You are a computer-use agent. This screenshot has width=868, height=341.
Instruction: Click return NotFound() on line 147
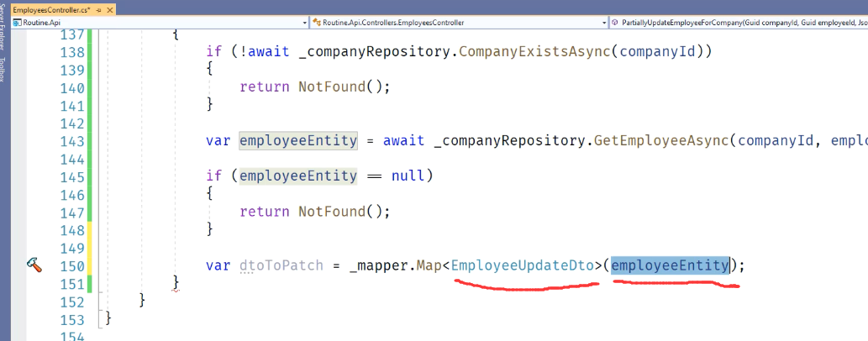coord(315,212)
